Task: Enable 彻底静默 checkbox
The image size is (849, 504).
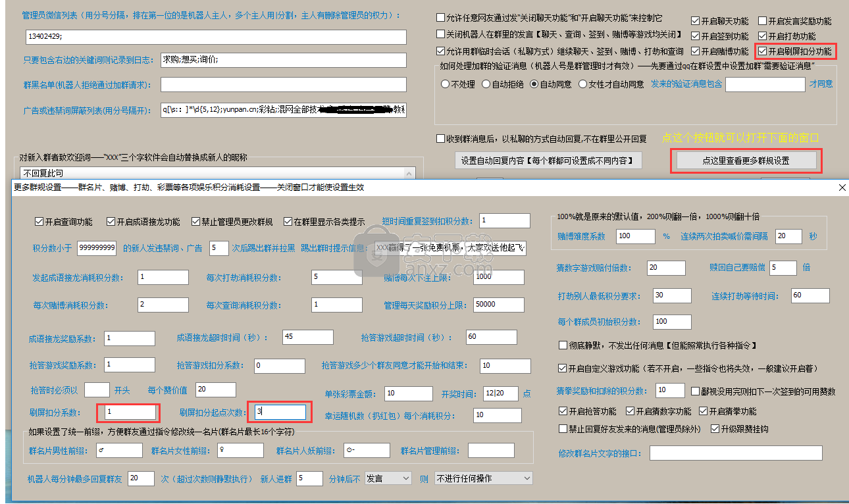Action: tap(563, 345)
